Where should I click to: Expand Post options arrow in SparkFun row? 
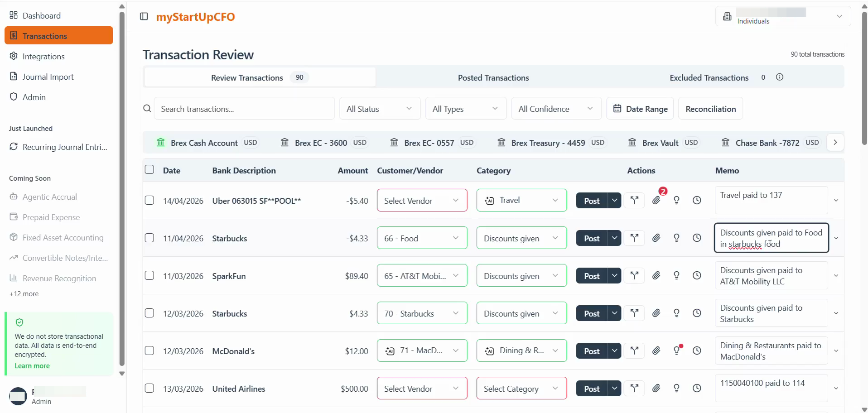point(614,275)
